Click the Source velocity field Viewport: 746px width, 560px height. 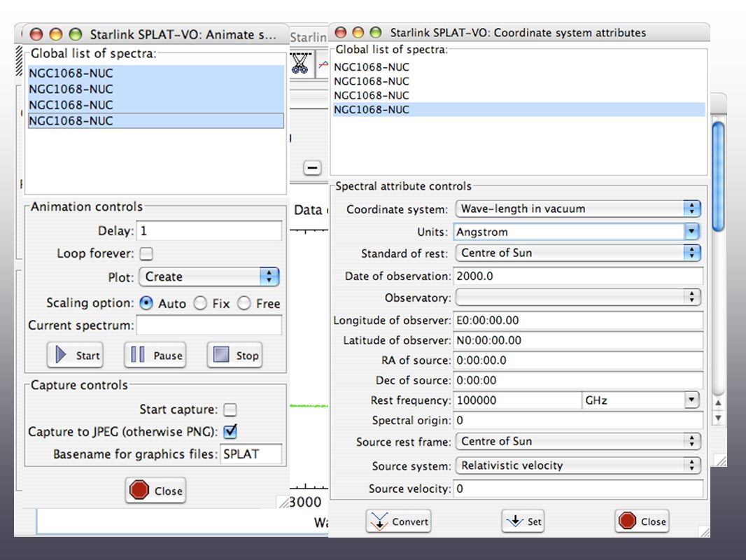coord(578,489)
